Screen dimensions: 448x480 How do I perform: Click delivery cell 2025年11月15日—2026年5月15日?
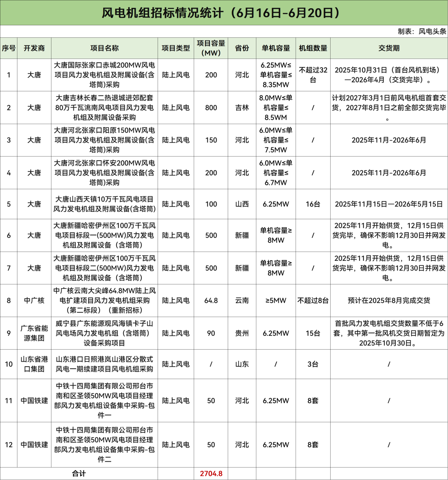tap(389, 204)
